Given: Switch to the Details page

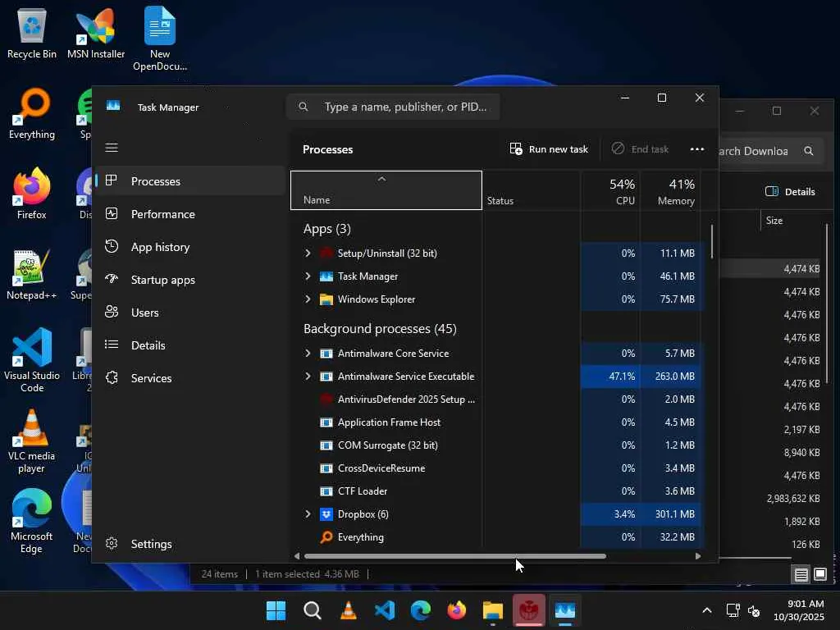Looking at the screenshot, I should coord(190,345).
